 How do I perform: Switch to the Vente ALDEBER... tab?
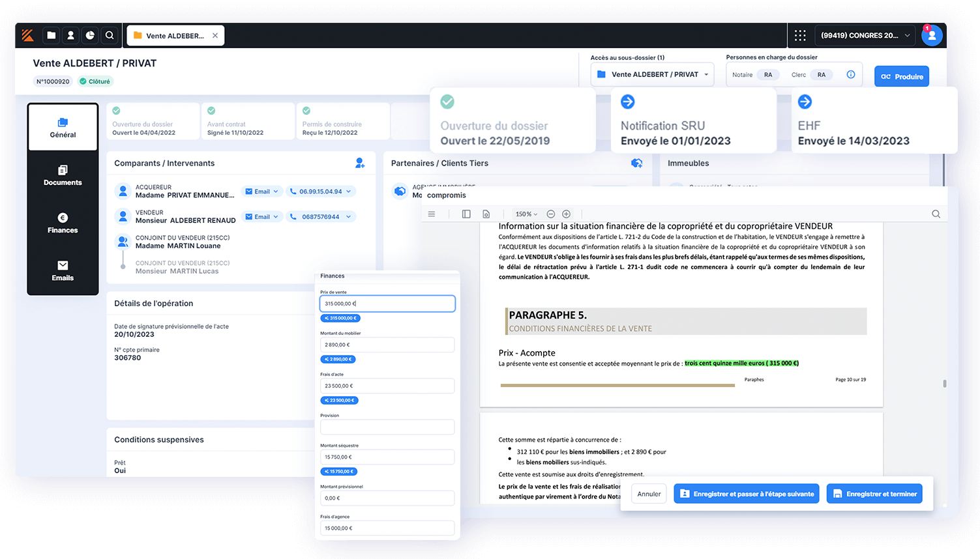(x=175, y=36)
